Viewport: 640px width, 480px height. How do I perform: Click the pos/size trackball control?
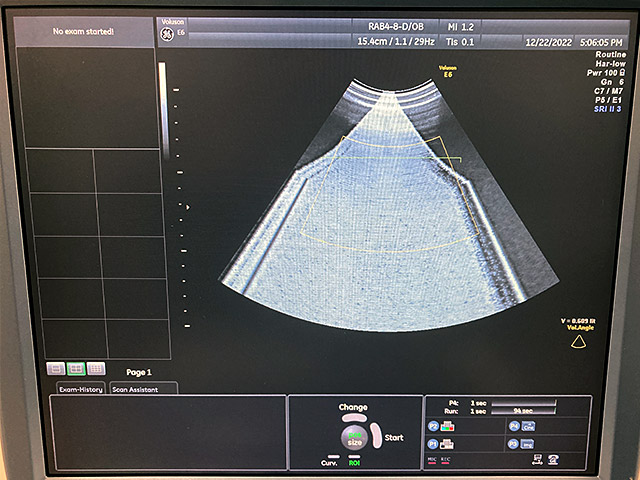pos(354,438)
